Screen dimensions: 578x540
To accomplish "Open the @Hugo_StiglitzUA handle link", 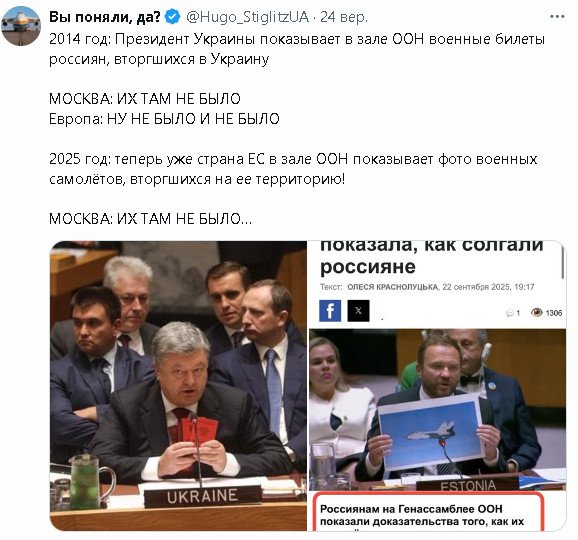I will [247, 17].
